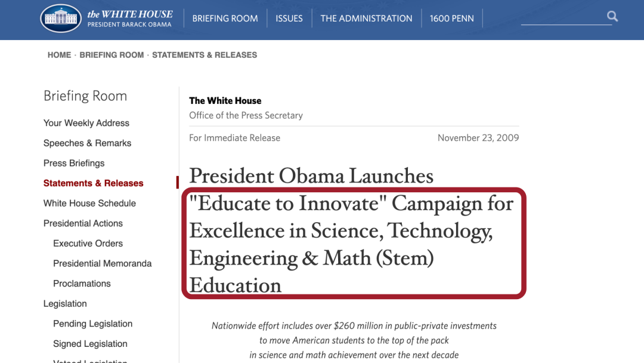Open Press Briefings sidebar link
The height and width of the screenshot is (363, 644).
pyautogui.click(x=74, y=163)
